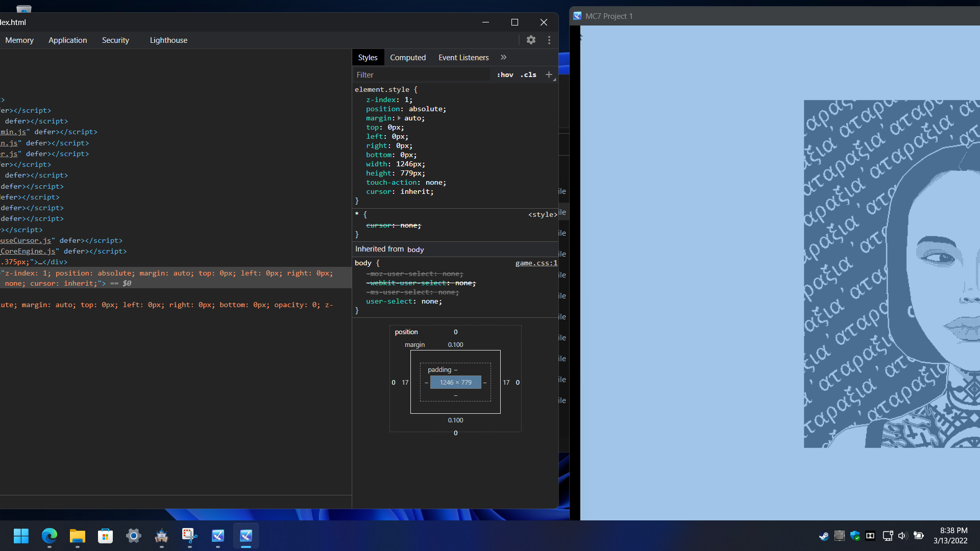Expand the margin: auto shorthand arrow
This screenshot has height=551, width=980.
[399, 118]
